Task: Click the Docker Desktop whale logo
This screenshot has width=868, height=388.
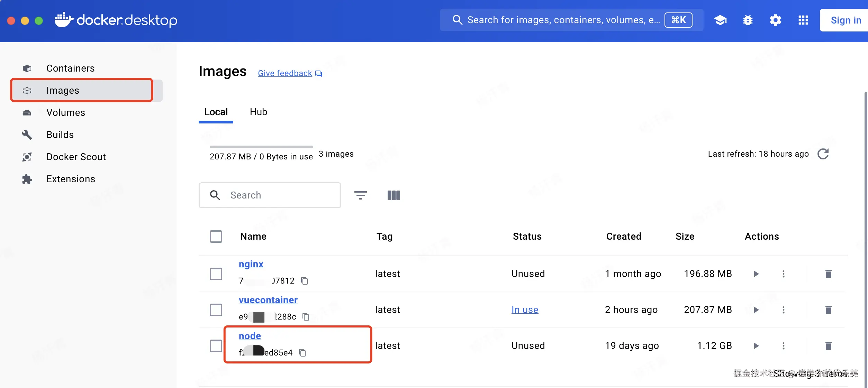Action: coord(64,20)
